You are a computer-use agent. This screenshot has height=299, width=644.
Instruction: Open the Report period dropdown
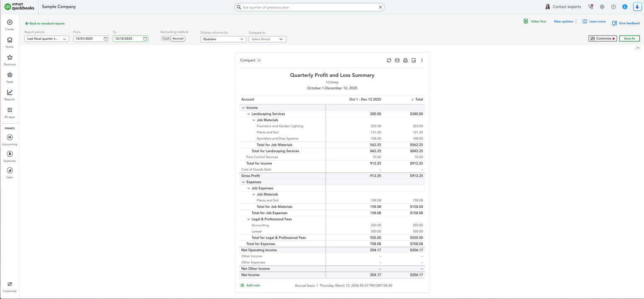tap(47, 39)
